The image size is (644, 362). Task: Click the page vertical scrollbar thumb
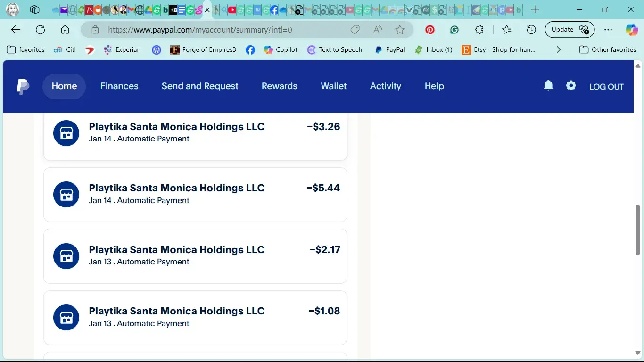(638, 230)
